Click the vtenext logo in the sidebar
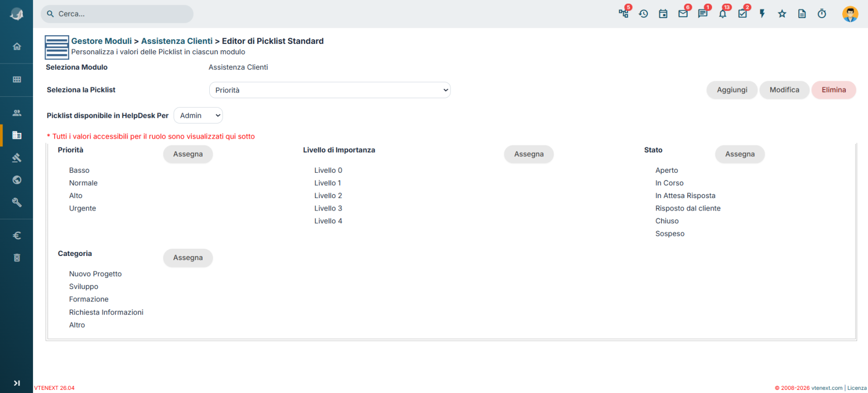This screenshot has width=868, height=393. pos(17,14)
